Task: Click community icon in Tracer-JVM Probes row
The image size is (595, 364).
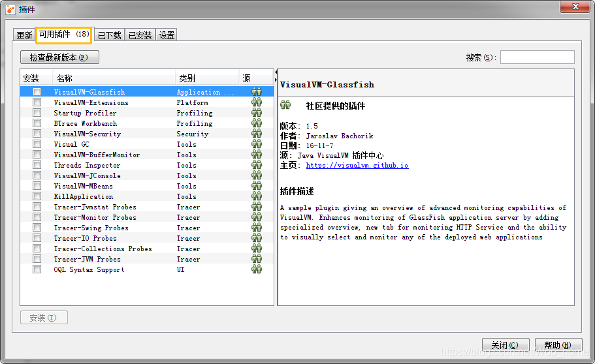Action: click(x=257, y=258)
